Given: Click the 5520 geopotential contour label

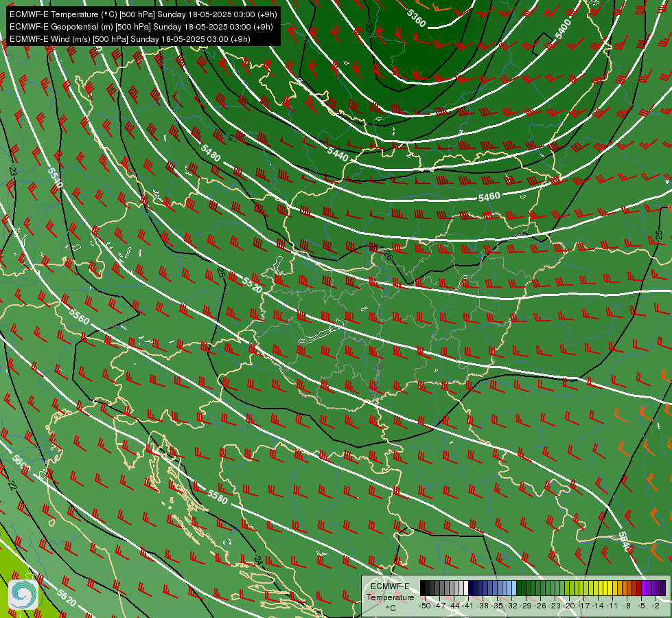Looking at the screenshot, I should (253, 284).
